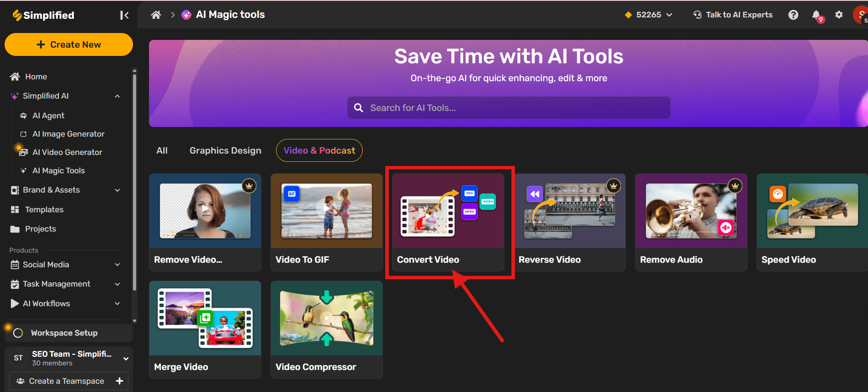Click the Create New button
868x392 pixels.
[69, 44]
